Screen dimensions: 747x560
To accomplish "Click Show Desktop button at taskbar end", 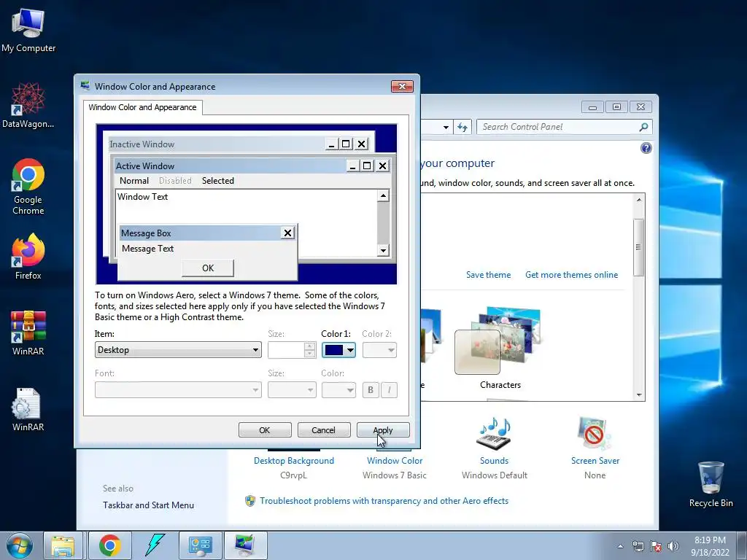I will pos(742,545).
